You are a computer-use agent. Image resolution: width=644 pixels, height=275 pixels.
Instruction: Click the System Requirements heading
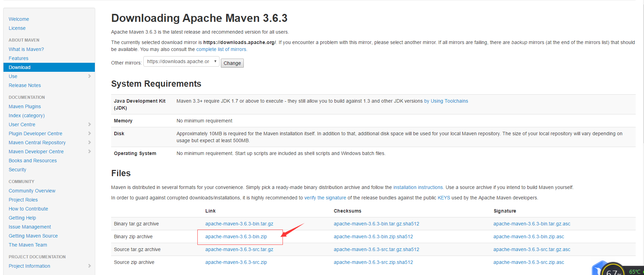coord(156,84)
